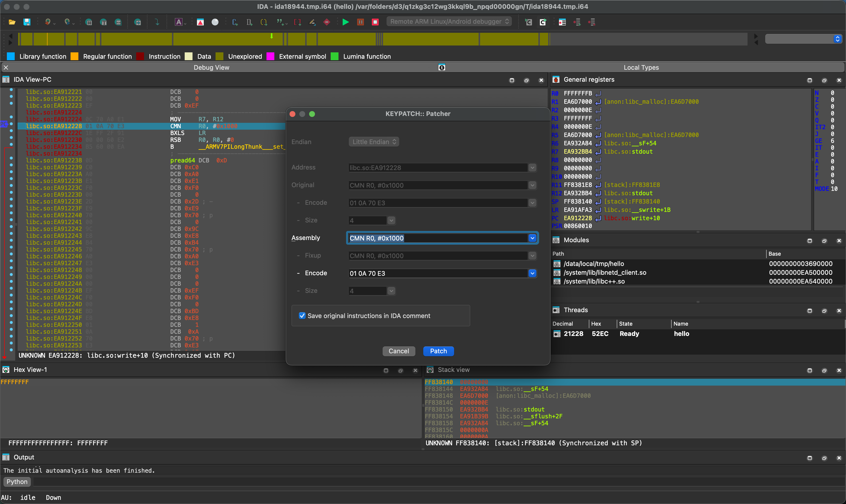Click the Python console language button

[x=17, y=481]
